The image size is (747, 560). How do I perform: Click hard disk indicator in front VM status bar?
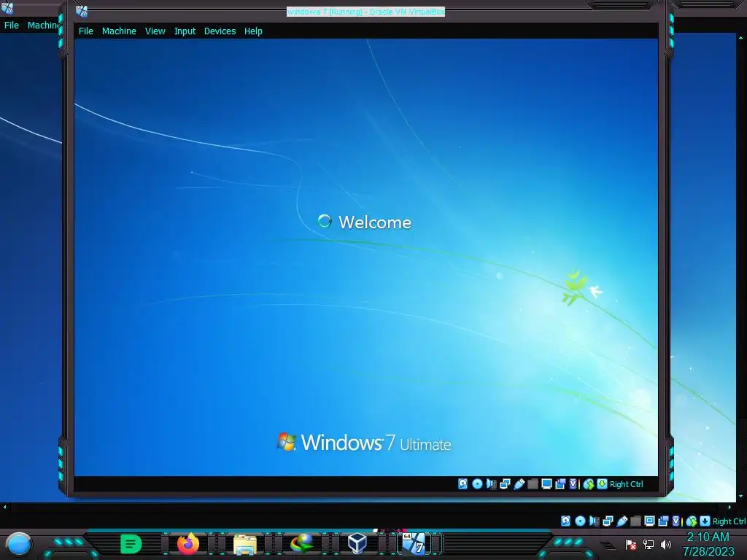click(x=462, y=484)
